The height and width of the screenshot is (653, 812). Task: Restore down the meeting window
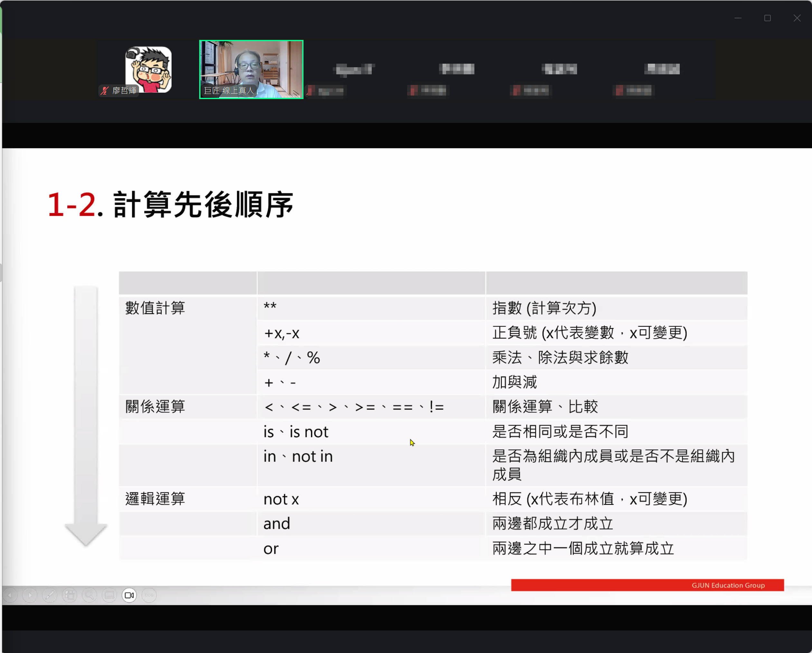tap(768, 18)
